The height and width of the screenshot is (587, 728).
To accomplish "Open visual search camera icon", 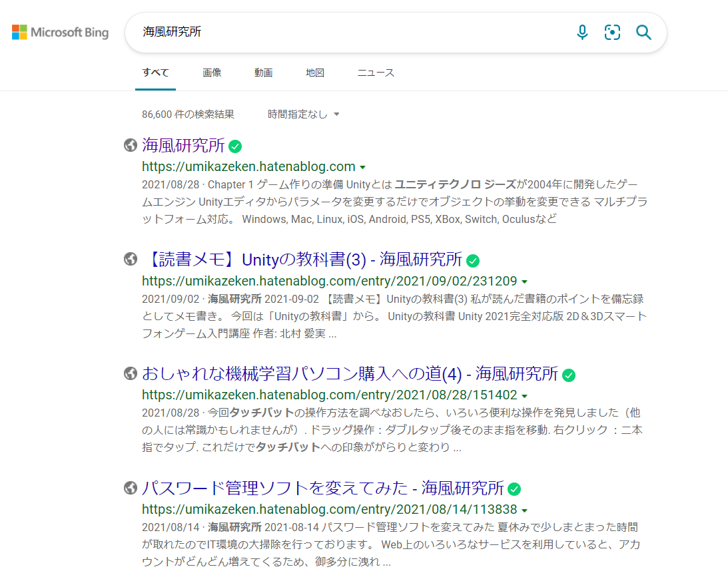I will point(612,33).
